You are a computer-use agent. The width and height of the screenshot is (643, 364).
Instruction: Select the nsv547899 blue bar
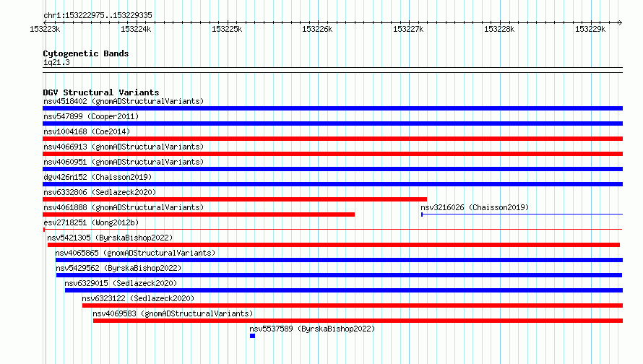(332, 123)
